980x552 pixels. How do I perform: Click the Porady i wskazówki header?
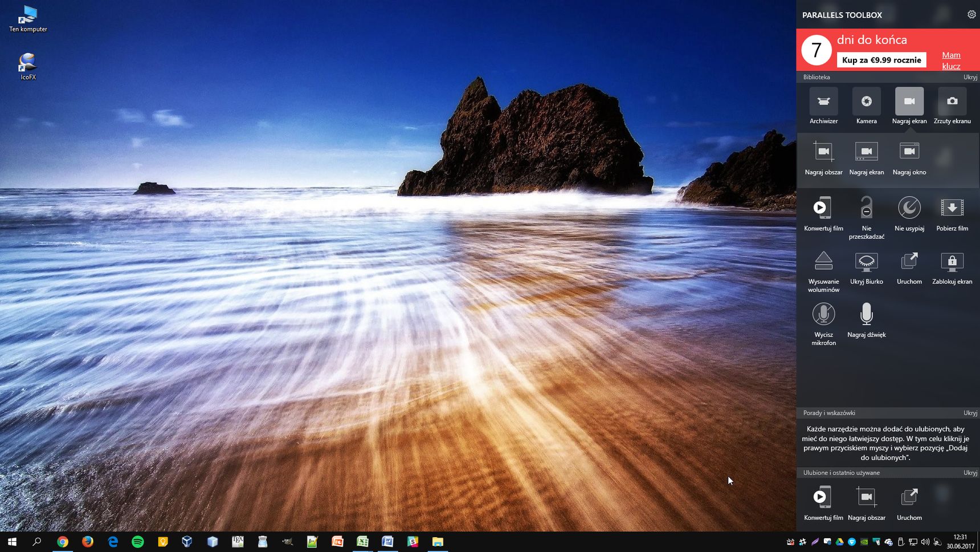[x=829, y=413]
